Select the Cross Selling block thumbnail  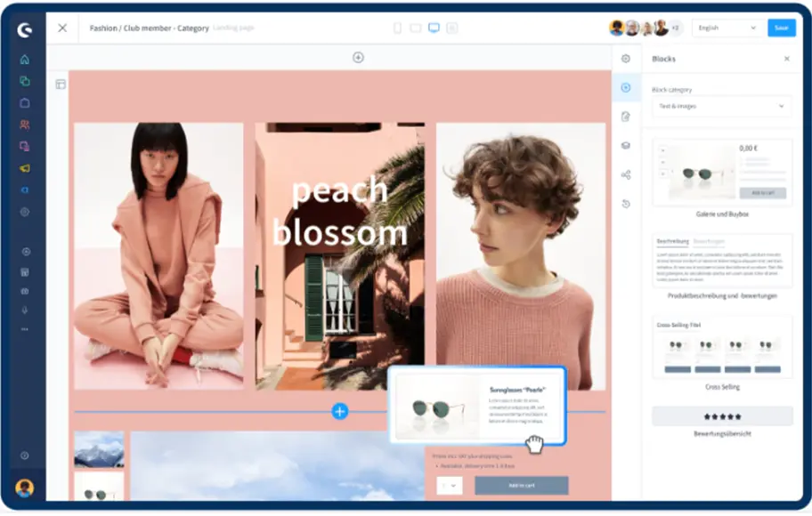[722, 348]
